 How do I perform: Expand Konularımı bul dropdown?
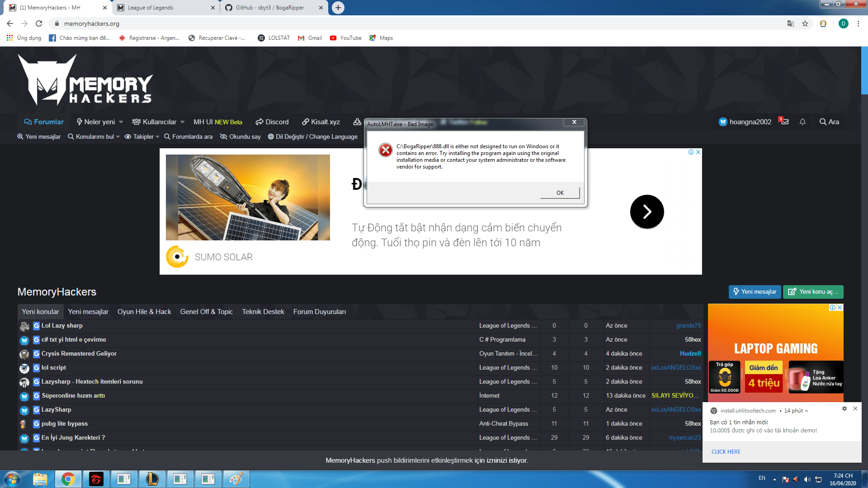pyautogui.click(x=118, y=137)
